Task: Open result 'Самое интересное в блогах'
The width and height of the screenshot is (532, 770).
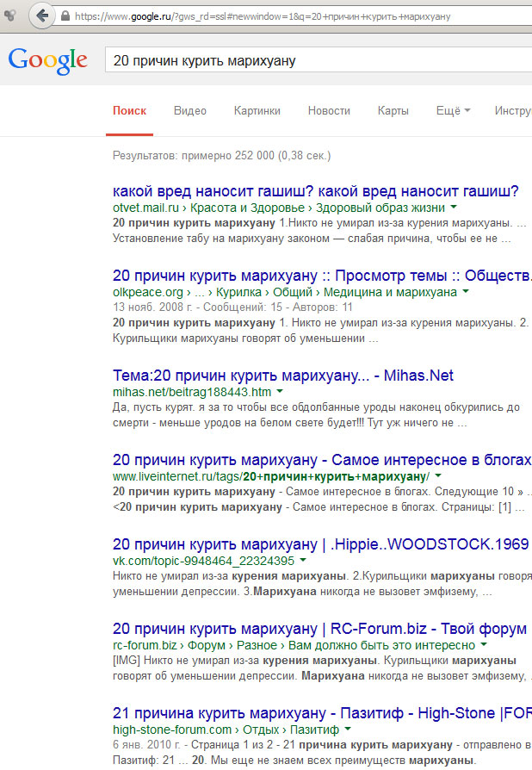Action: coord(322,460)
